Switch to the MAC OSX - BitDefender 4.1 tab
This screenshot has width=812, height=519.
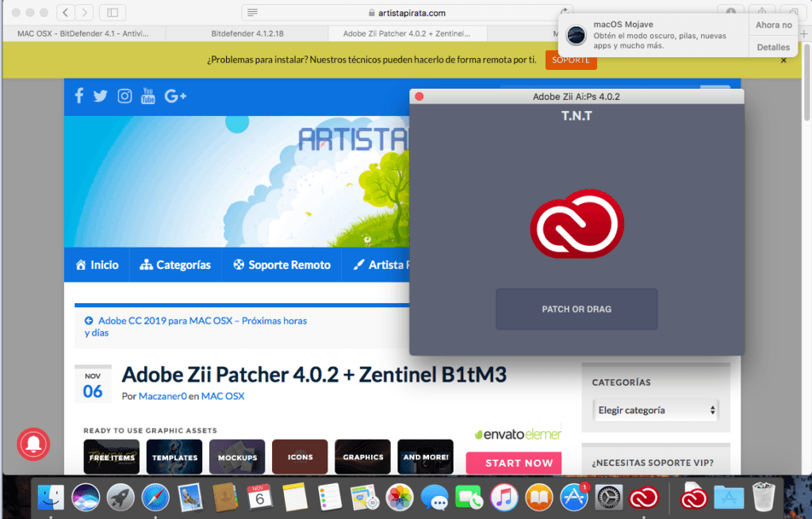click(82, 33)
